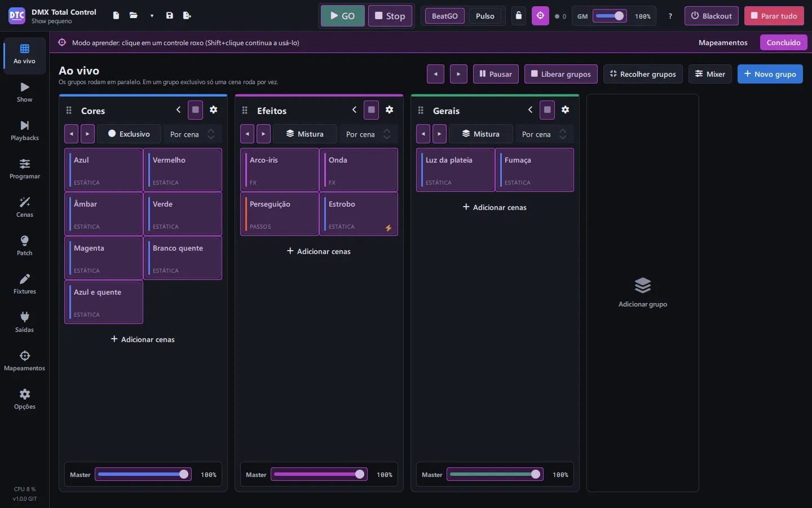Toggle Mistura mode in Efeitos
This screenshot has width=812, height=508.
click(x=305, y=134)
